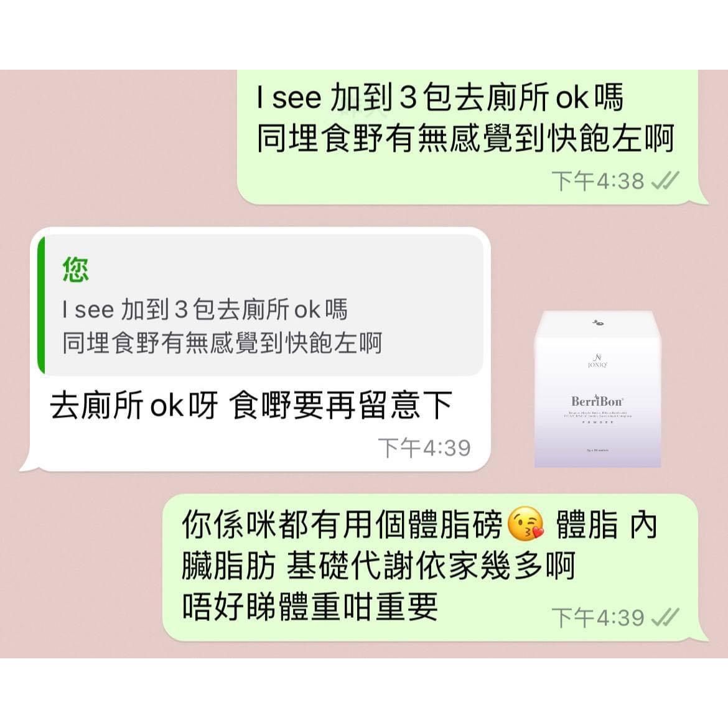The height and width of the screenshot is (728, 728).
Task: Click the text 同埋食野有無感覺到快飽左啊 in top bubble
Action: point(465,138)
